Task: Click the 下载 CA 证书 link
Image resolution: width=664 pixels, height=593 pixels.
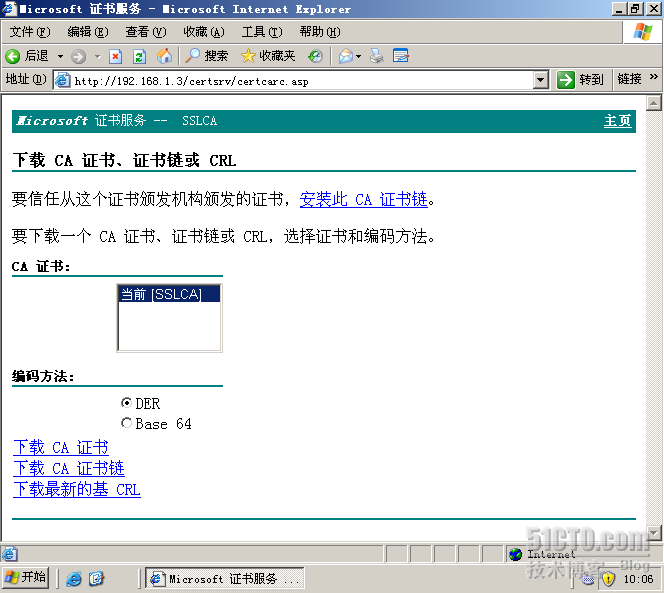Action: tap(61, 447)
